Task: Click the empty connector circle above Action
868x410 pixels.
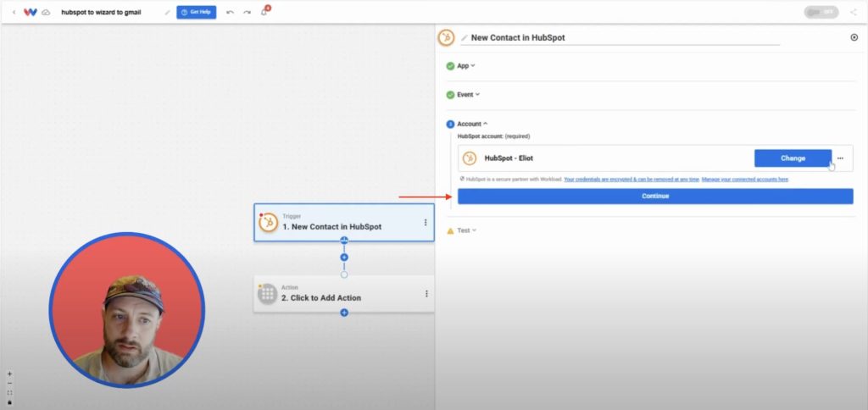Action: 344,274
